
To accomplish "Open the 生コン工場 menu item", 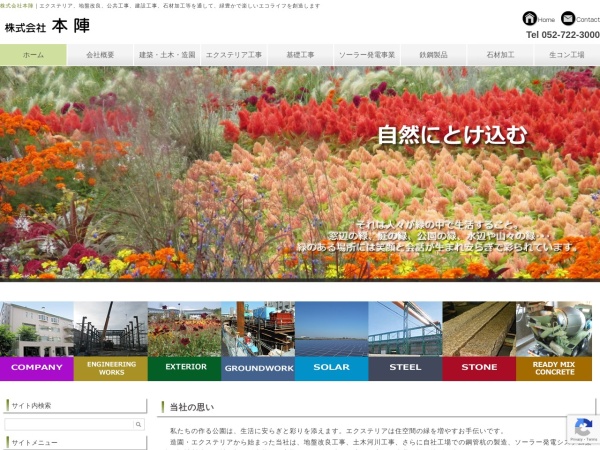I will (x=567, y=55).
